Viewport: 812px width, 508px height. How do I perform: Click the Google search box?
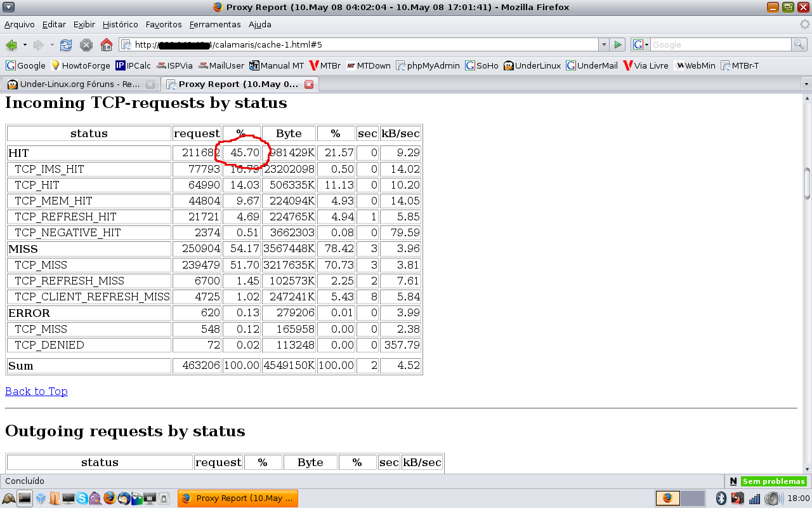721,44
